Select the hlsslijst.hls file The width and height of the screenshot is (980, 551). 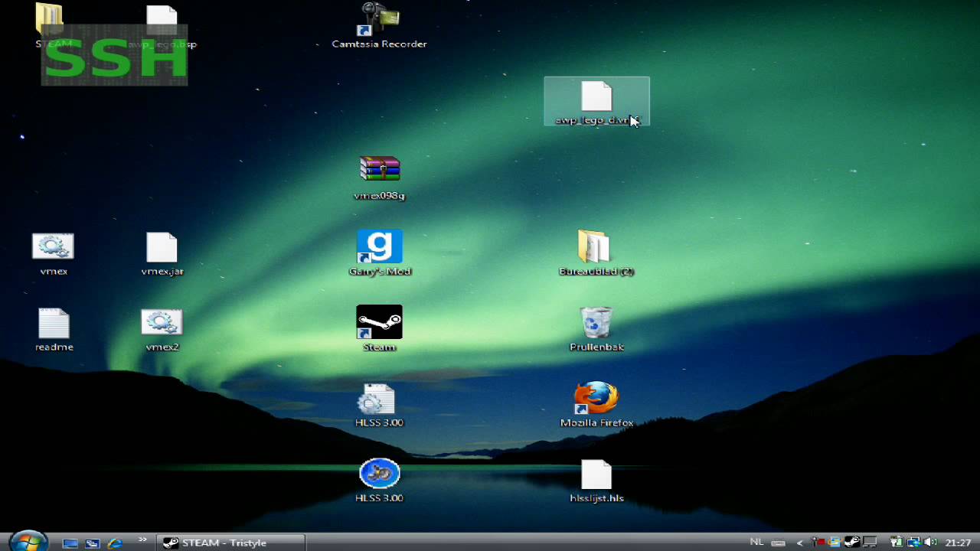596,481
